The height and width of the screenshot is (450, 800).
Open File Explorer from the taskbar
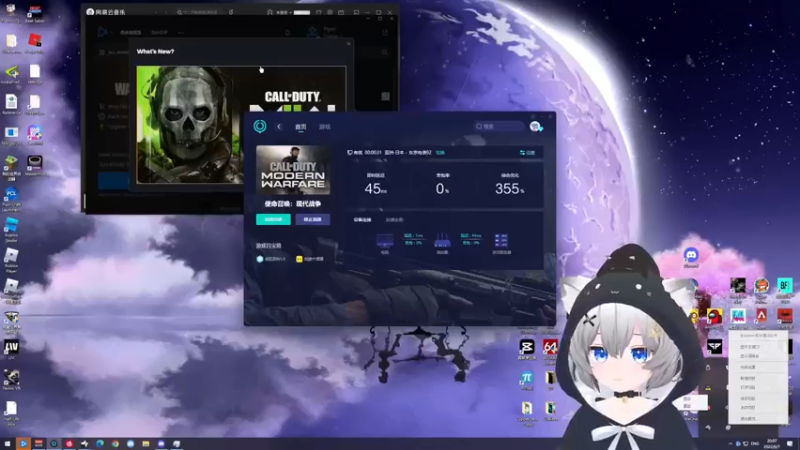[146, 444]
